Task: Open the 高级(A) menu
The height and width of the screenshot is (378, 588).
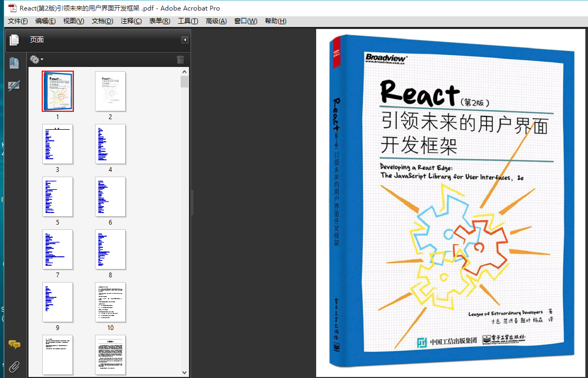Action: (x=216, y=21)
